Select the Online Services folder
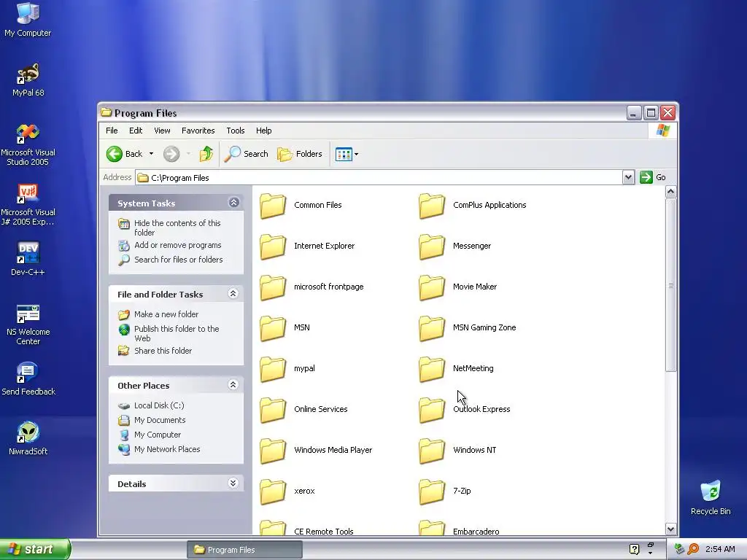The height and width of the screenshot is (560, 747). [x=304, y=410]
